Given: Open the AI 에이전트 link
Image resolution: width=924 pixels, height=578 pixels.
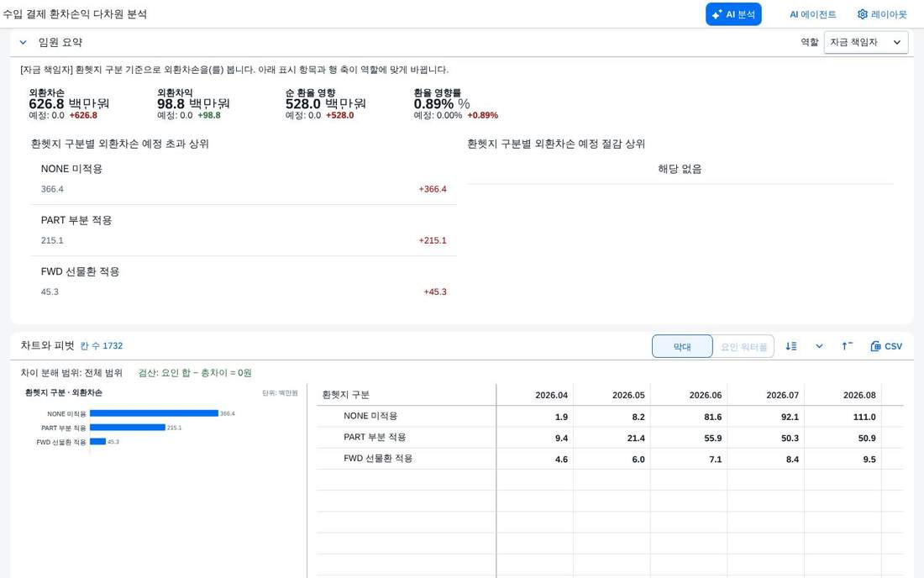Looking at the screenshot, I should point(812,14).
